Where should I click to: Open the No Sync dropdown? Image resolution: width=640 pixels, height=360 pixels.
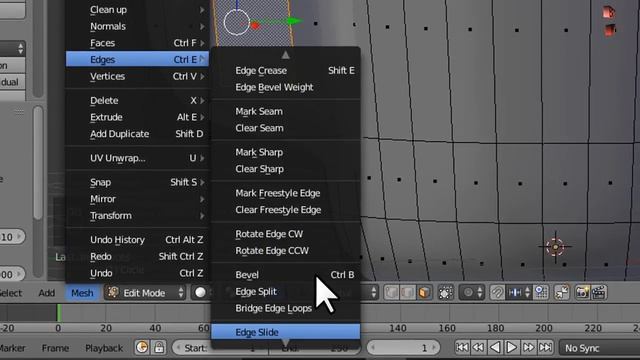click(x=599, y=348)
